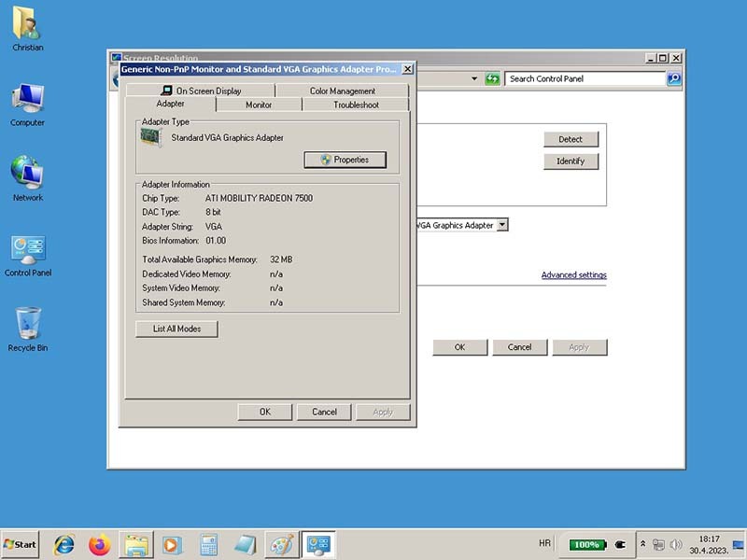Open the Troubleshoot tab

[x=356, y=105]
